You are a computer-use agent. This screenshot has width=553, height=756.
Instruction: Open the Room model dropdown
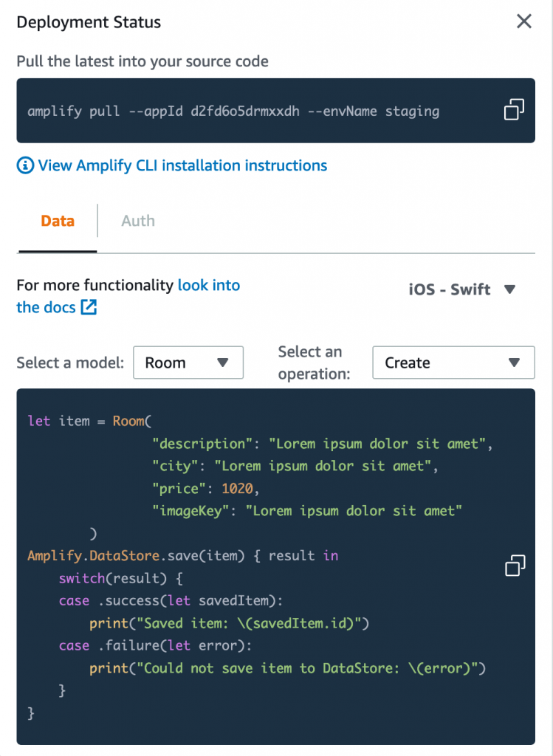188,362
